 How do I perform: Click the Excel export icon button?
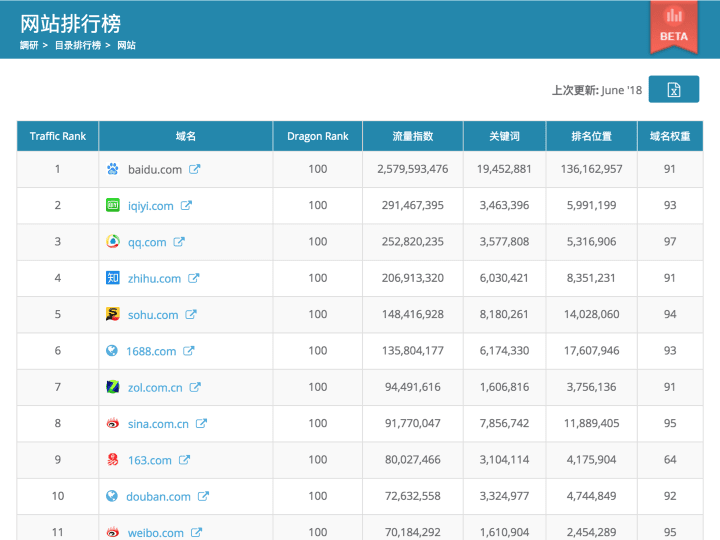[x=673, y=89]
